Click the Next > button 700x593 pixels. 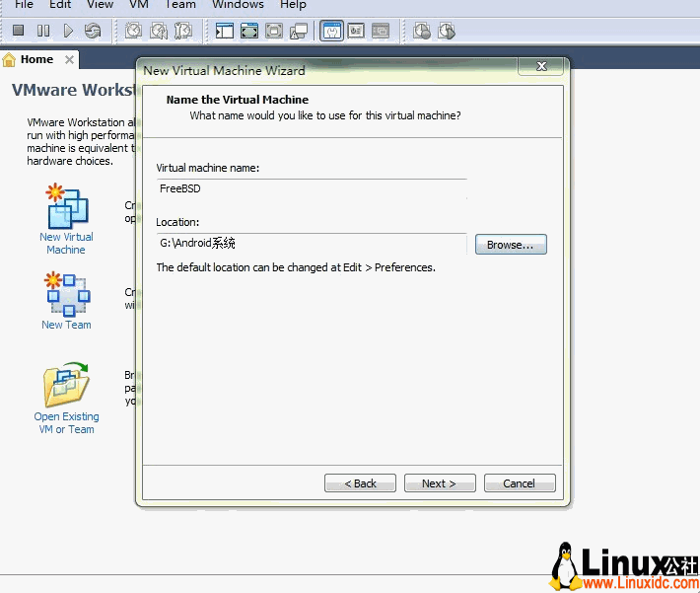[439, 483]
